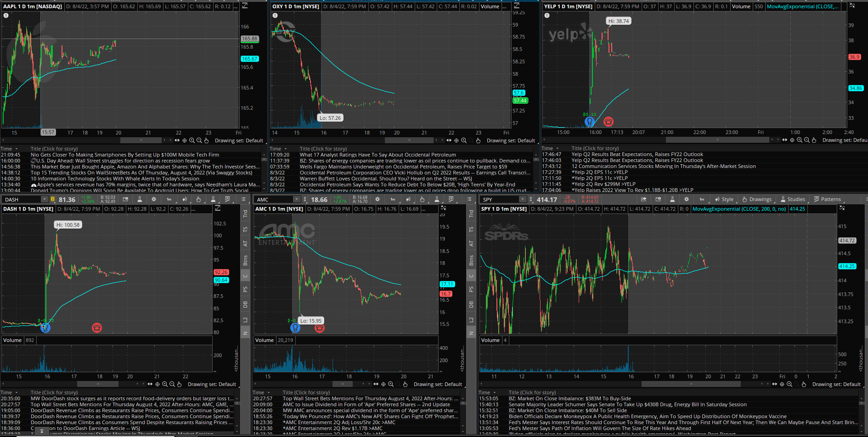Toggle the Trd side panel beside DASH chart
This screenshot has width=868, height=437.
[245, 213]
